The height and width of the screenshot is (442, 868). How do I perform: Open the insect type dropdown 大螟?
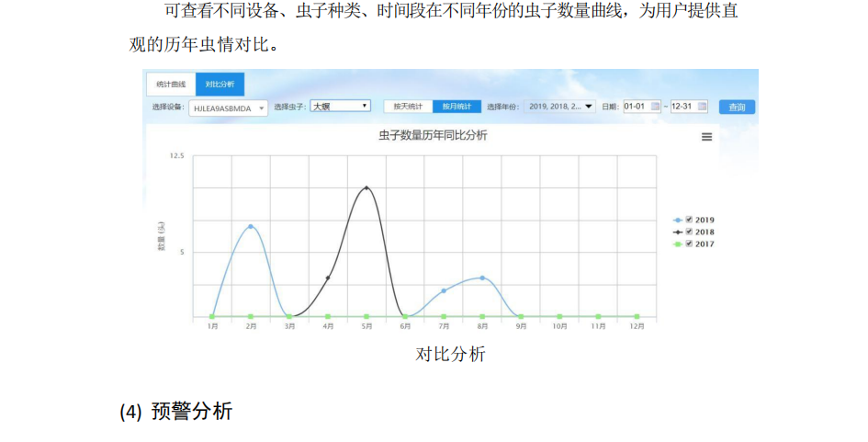pyautogui.click(x=339, y=107)
